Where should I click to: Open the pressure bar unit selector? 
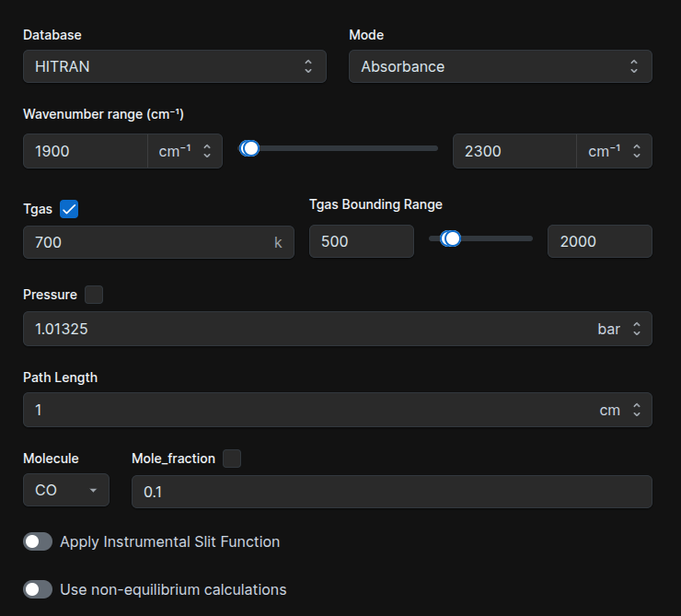click(619, 329)
